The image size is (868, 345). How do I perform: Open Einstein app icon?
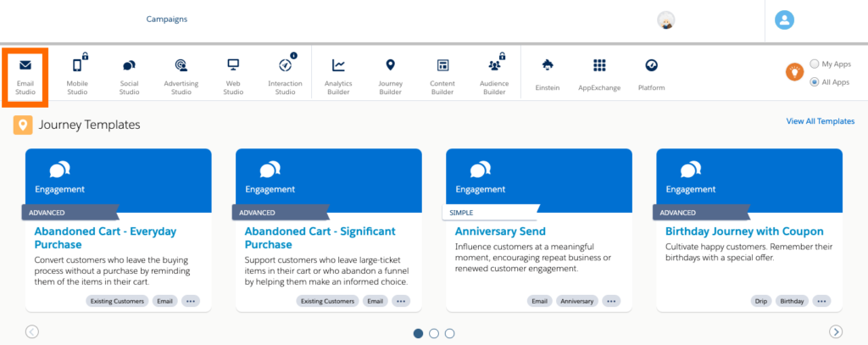(548, 73)
